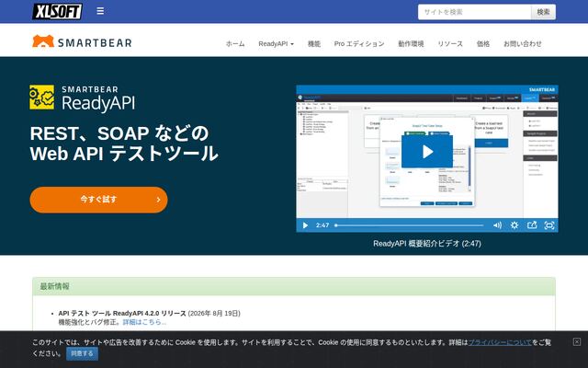This screenshot has height=368, width=588.
Task: Play the video using the large center play button
Action: pyautogui.click(x=427, y=151)
